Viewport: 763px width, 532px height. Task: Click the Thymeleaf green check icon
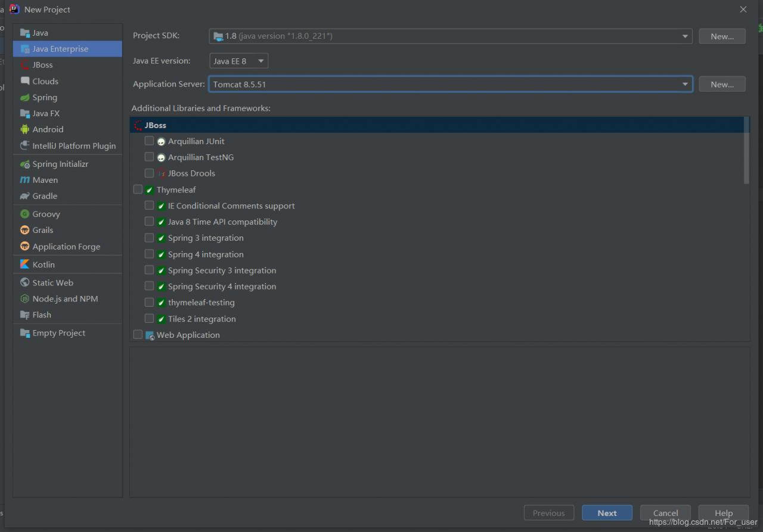pyautogui.click(x=150, y=190)
